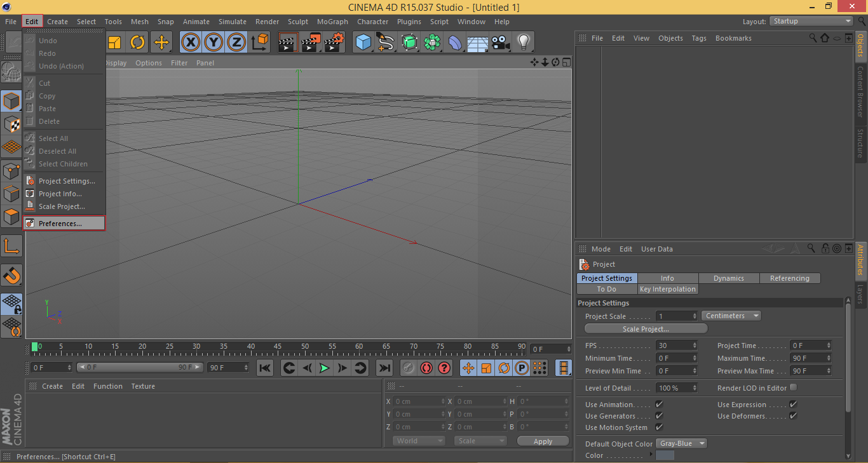Open Edit Render Settings gear clapperboard
The height and width of the screenshot is (463, 868).
coord(334,43)
